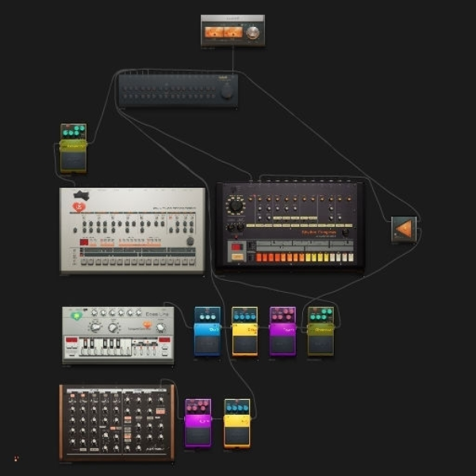Click the Bass Line synth's keyboard
Viewport: 476px width, 476px height.
(105, 347)
